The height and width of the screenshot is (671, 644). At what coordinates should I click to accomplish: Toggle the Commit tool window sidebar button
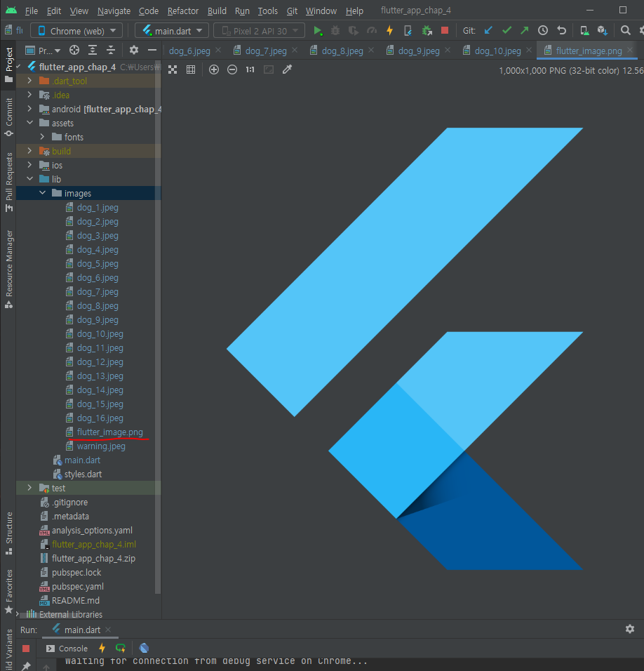tap(8, 117)
